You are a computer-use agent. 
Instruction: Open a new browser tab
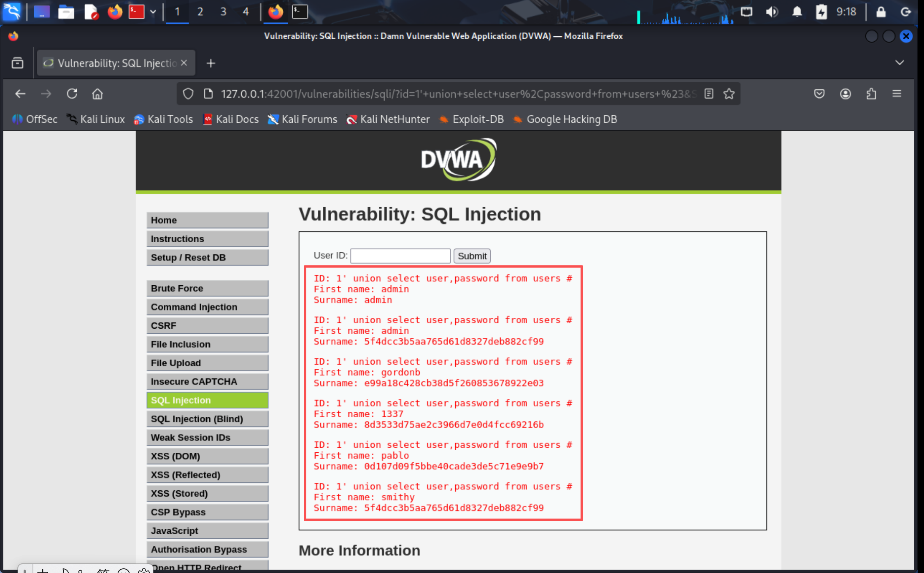point(211,63)
